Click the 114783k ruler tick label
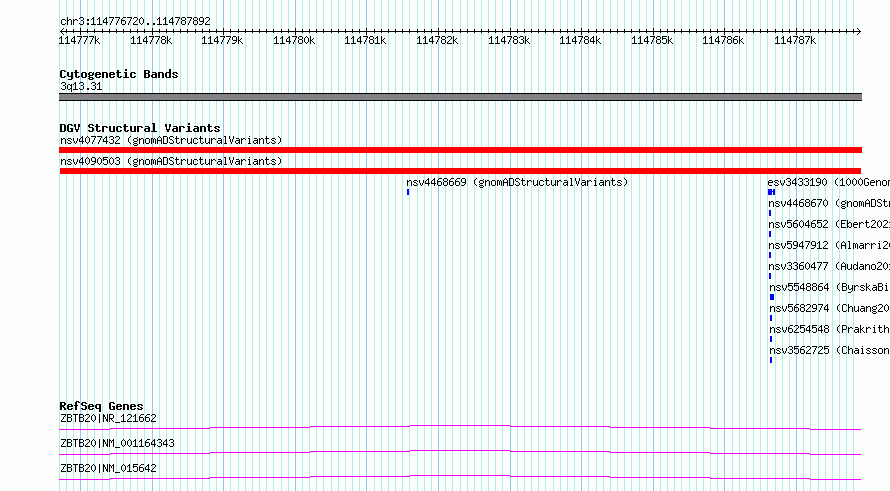This screenshot has height=491, width=890. click(x=509, y=40)
